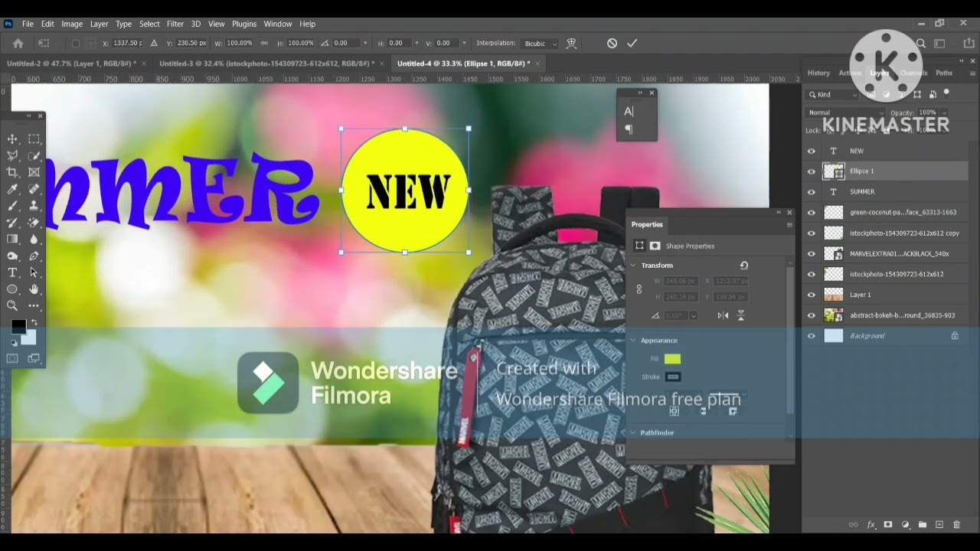Select the Pen tool
Image resolution: width=980 pixels, height=551 pixels.
point(34,256)
